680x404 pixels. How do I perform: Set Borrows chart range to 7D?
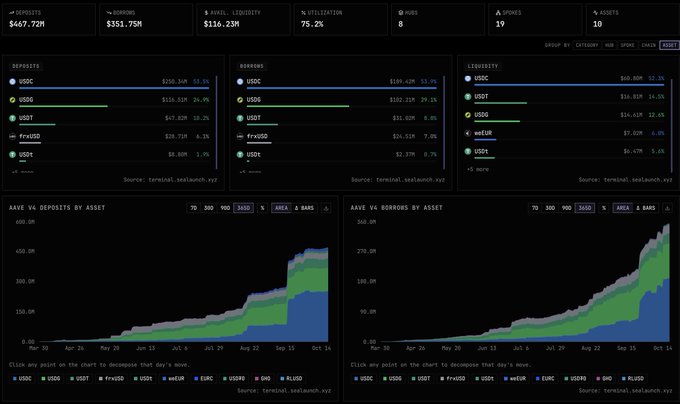coord(535,208)
